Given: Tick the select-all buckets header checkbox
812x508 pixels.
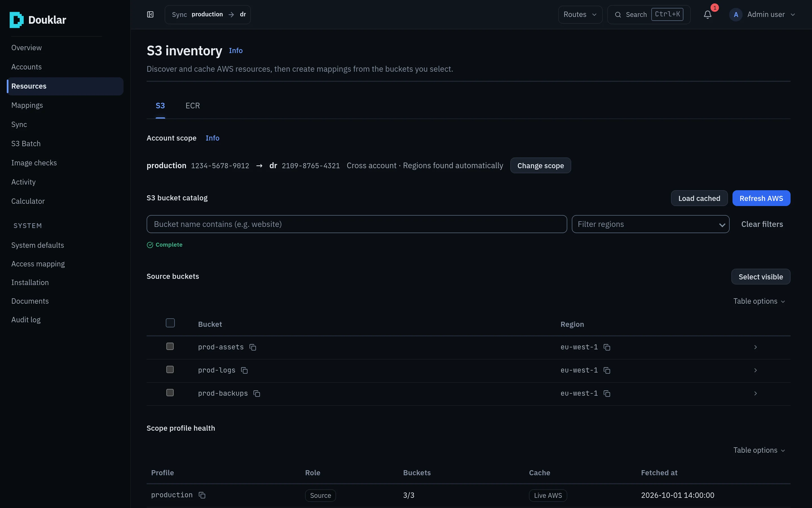Looking at the screenshot, I should (x=170, y=323).
